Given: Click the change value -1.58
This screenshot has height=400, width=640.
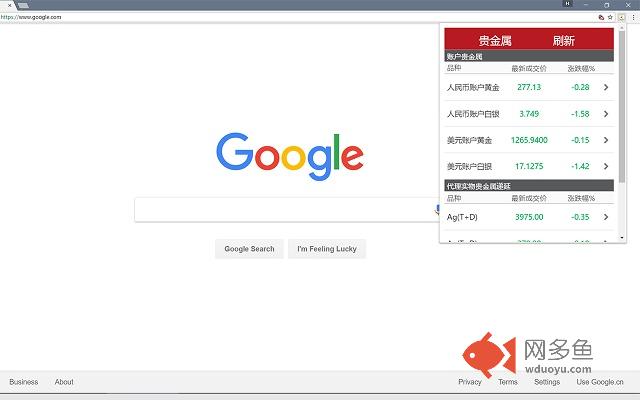Looking at the screenshot, I should click(580, 113).
